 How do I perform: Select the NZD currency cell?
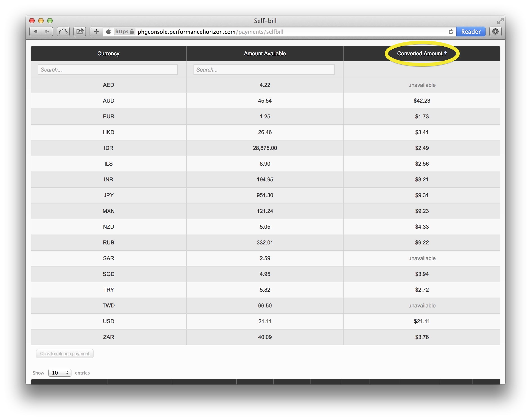point(108,227)
